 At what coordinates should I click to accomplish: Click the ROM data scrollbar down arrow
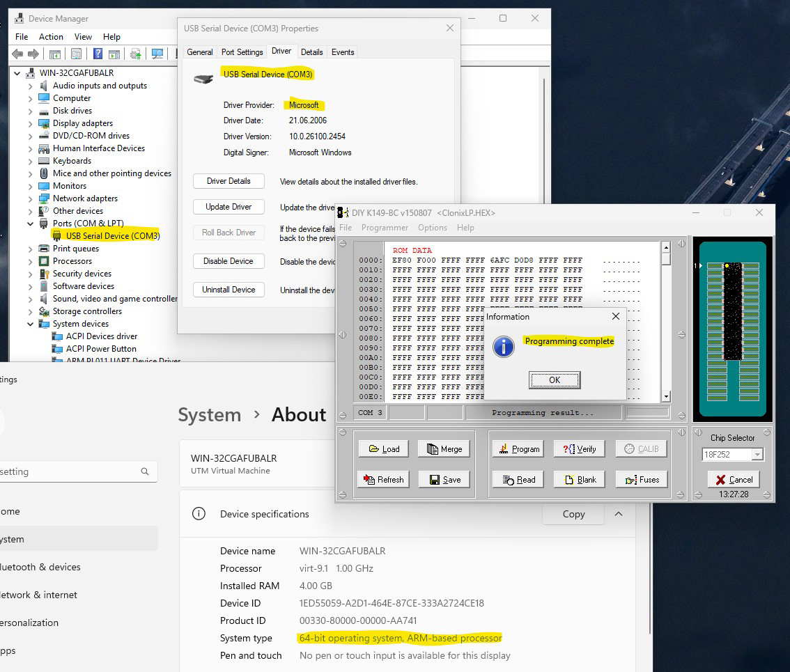pyautogui.click(x=666, y=396)
